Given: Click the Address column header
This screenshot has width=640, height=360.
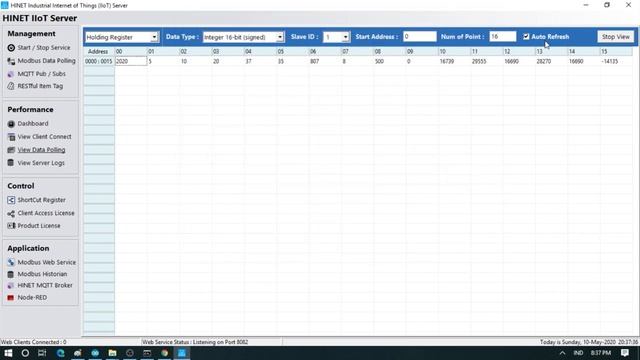Looking at the screenshot, I should coord(98,51).
